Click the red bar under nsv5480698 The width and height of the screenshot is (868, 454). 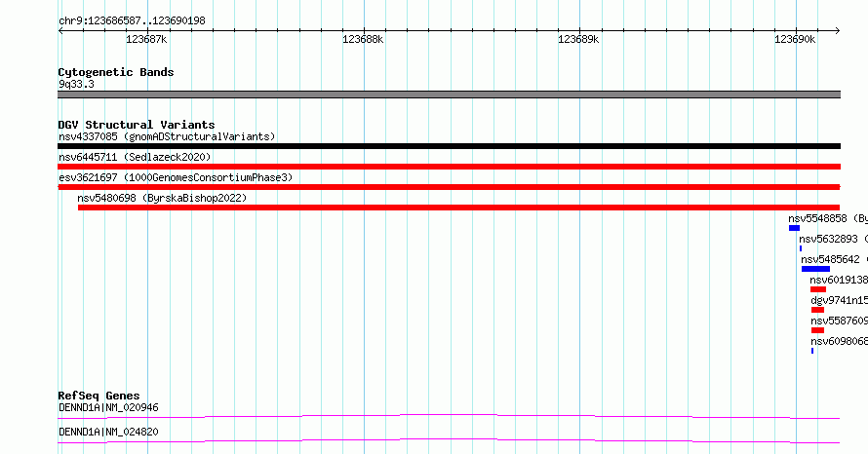tap(459, 208)
